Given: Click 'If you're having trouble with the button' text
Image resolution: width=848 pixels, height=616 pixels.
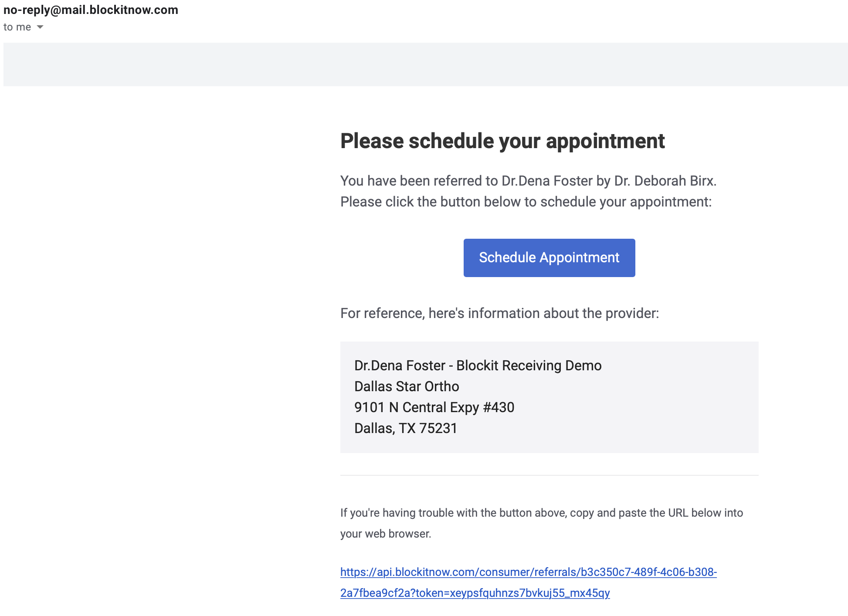Looking at the screenshot, I should tap(541, 513).
